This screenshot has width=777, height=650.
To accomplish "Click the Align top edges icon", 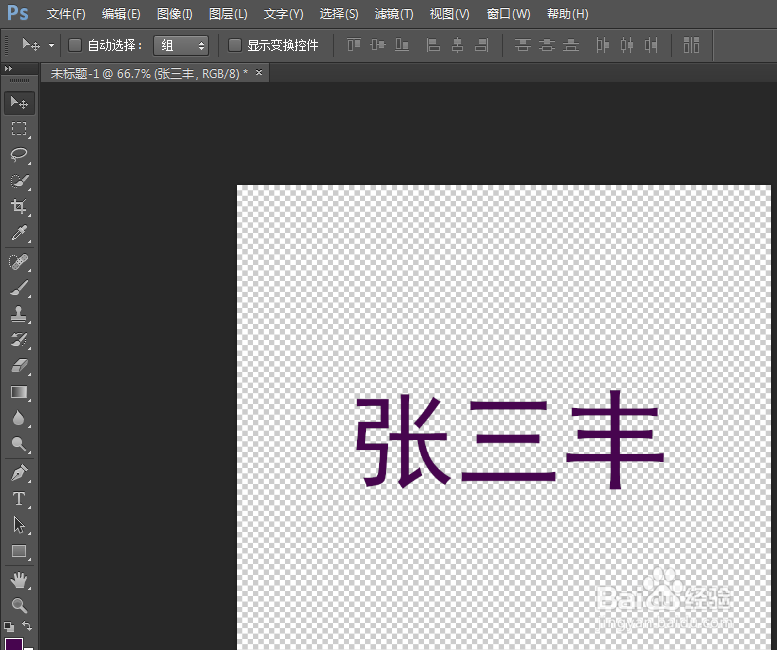I will click(x=354, y=45).
